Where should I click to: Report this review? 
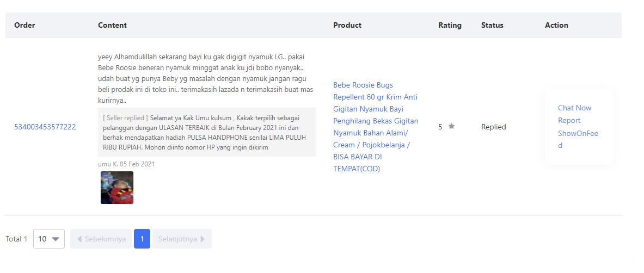coord(569,120)
